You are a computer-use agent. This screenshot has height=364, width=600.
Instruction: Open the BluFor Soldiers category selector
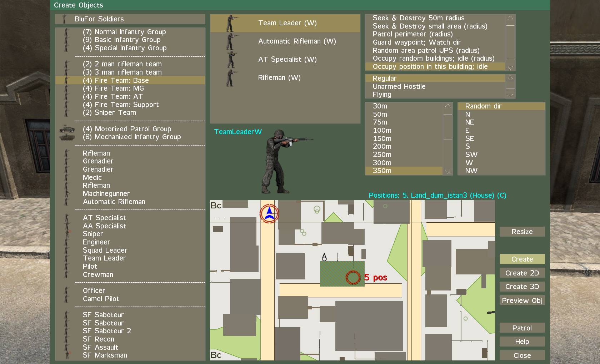coord(130,19)
